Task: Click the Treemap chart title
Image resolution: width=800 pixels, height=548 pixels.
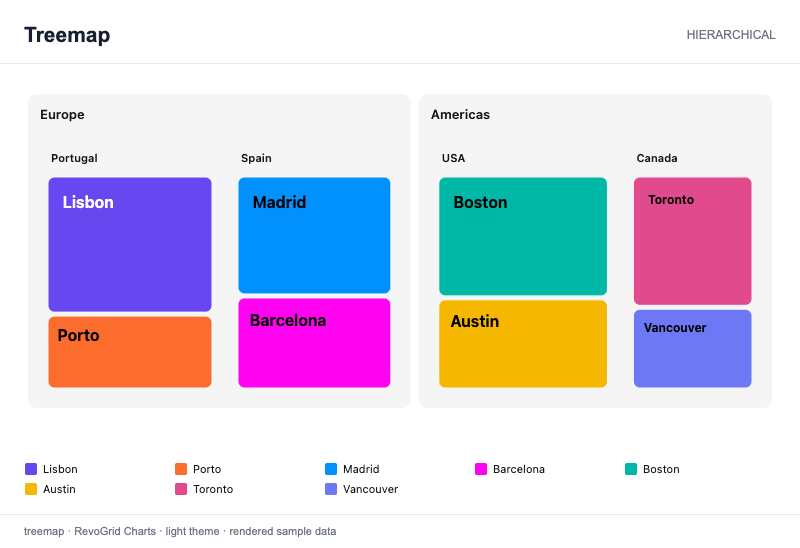Action: [x=67, y=35]
